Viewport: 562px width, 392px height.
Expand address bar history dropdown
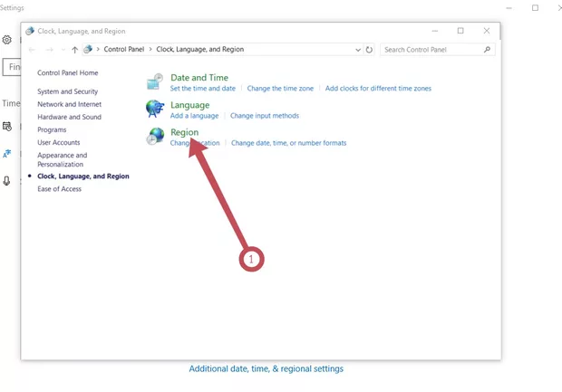click(358, 50)
